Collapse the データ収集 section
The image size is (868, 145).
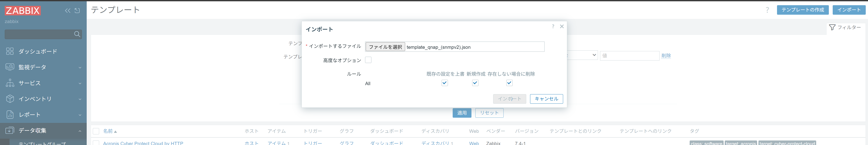[x=80, y=131]
